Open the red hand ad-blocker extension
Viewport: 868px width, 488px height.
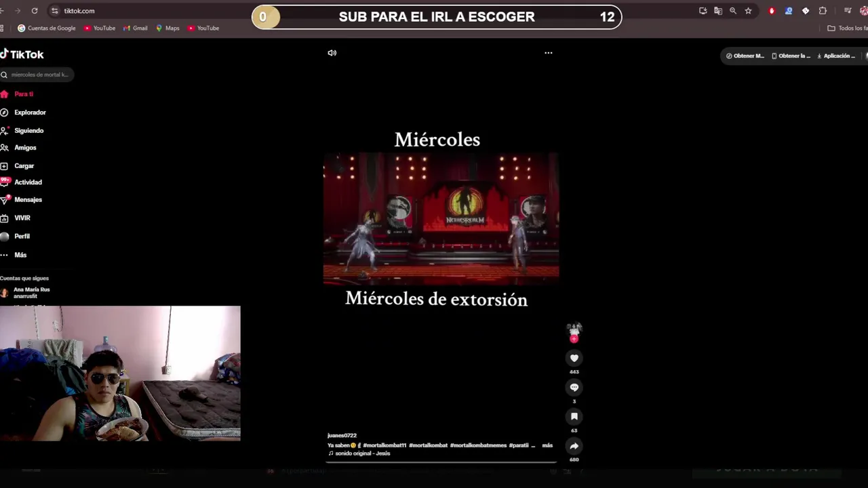tap(772, 11)
